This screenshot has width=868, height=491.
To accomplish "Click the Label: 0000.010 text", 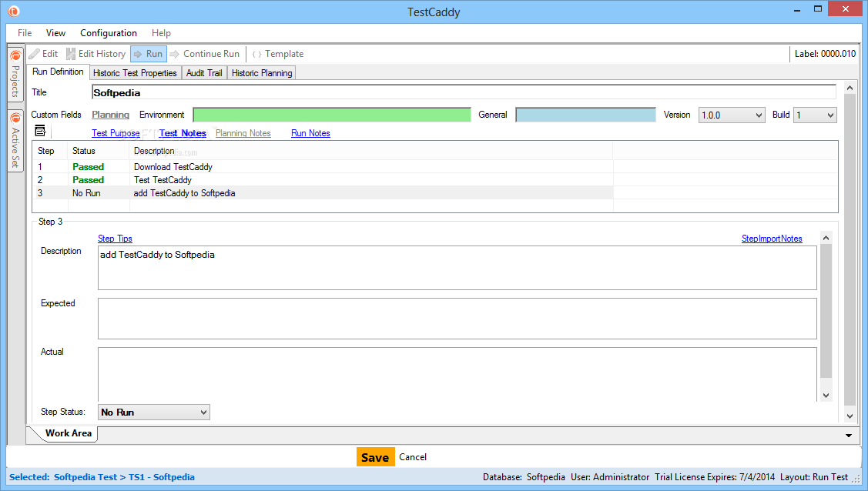I will click(x=825, y=54).
